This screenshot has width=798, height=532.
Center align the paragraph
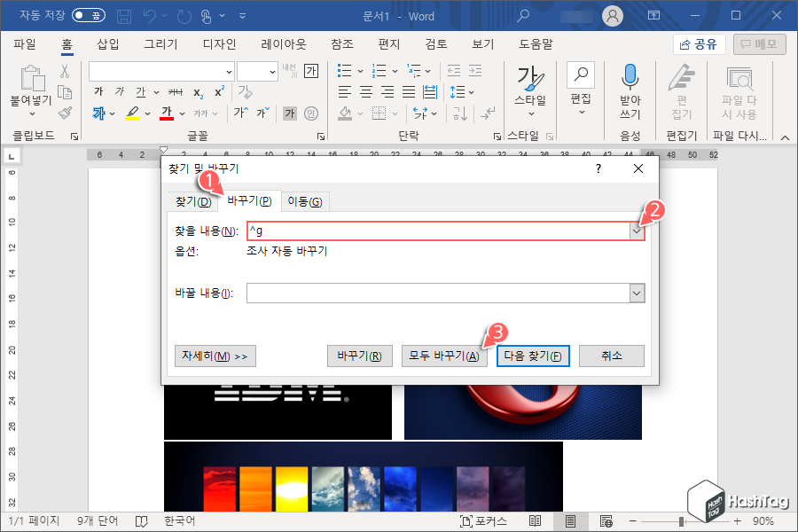pyautogui.click(x=365, y=91)
